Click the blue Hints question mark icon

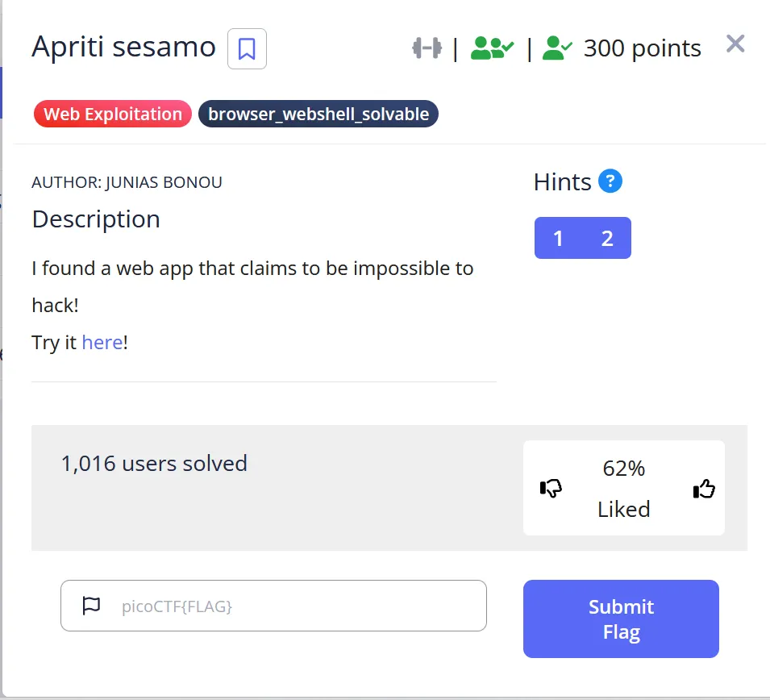[x=610, y=181]
